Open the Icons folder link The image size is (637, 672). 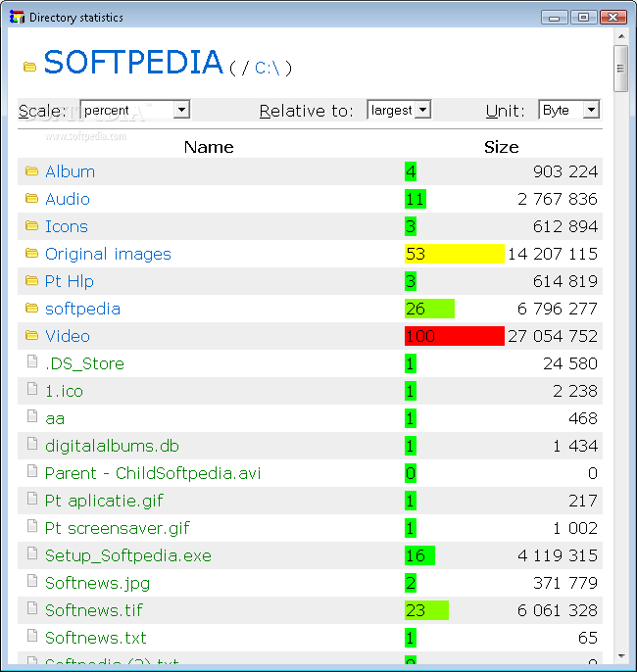66,226
